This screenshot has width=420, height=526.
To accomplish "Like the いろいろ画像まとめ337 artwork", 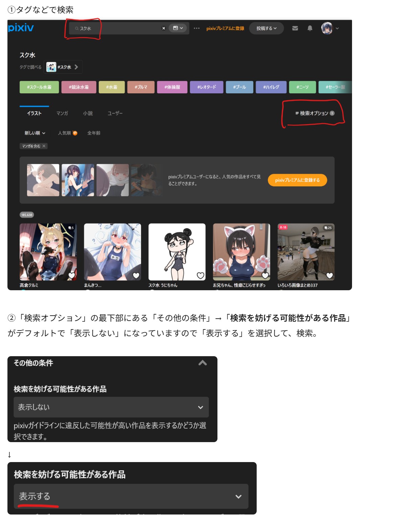I will click(330, 276).
